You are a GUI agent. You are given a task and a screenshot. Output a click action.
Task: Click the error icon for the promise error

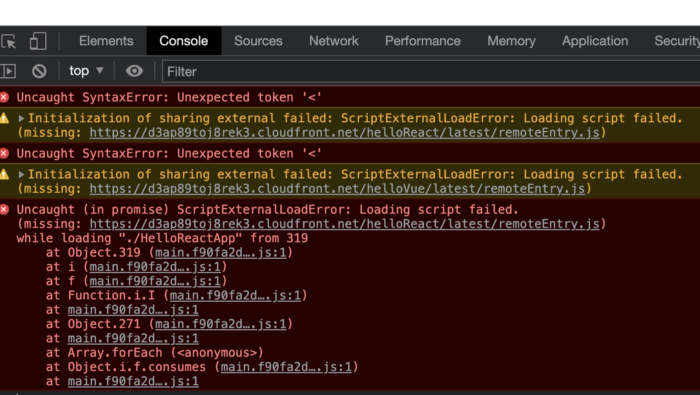tap(4, 209)
